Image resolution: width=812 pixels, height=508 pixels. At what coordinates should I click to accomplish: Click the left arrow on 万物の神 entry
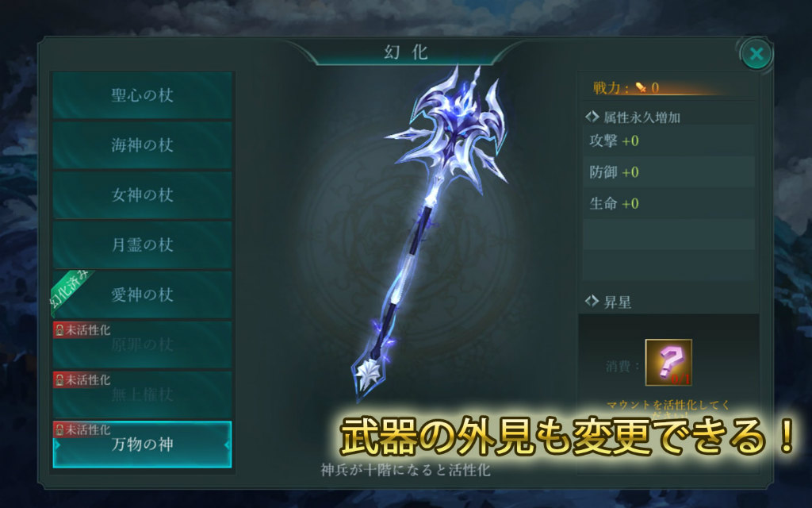click(57, 444)
